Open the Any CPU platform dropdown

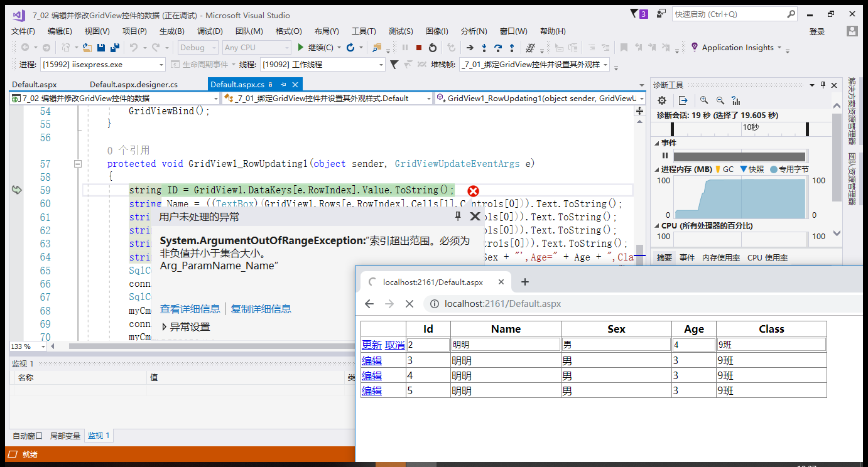pos(257,48)
